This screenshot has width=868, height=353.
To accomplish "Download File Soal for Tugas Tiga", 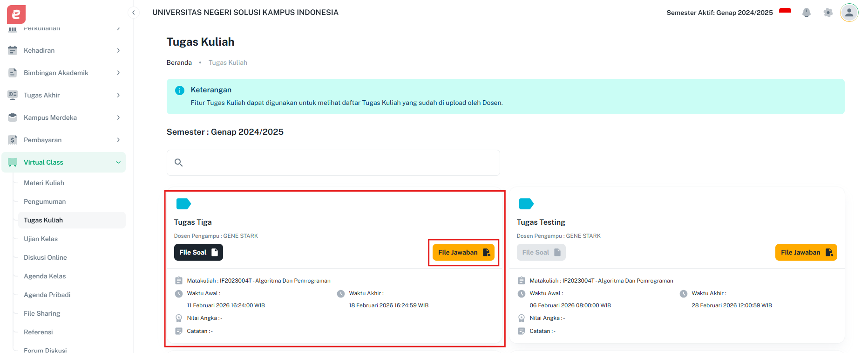I will pos(198,252).
